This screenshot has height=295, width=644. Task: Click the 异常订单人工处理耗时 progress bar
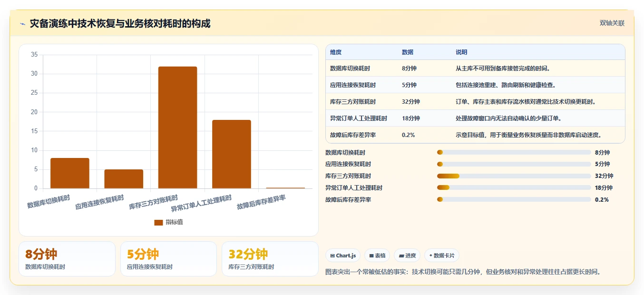coord(514,188)
